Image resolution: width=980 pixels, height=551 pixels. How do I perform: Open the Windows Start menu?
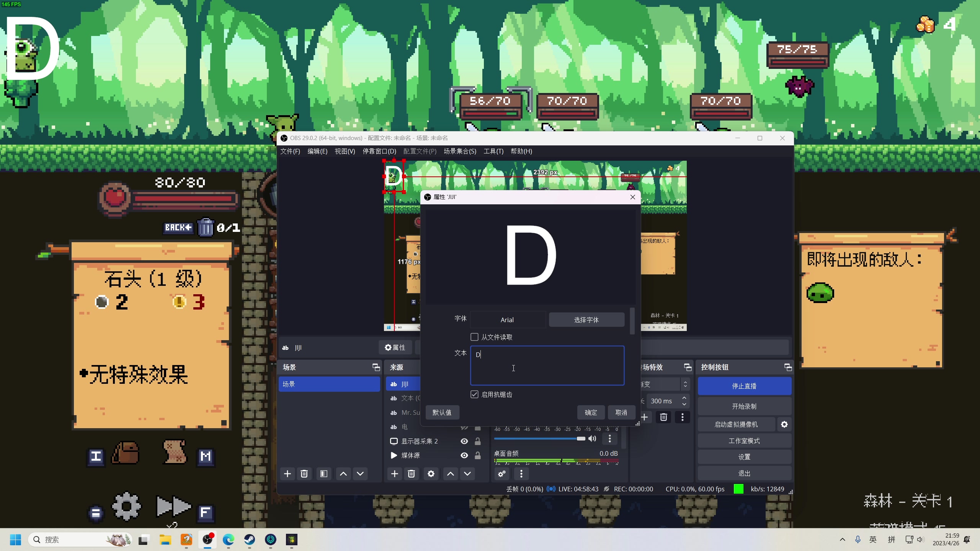click(x=15, y=540)
